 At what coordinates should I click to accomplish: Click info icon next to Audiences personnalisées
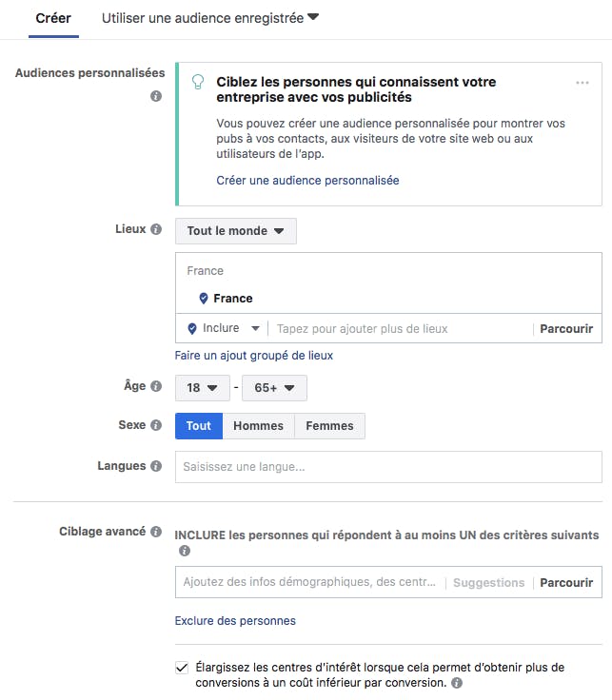[x=156, y=96]
